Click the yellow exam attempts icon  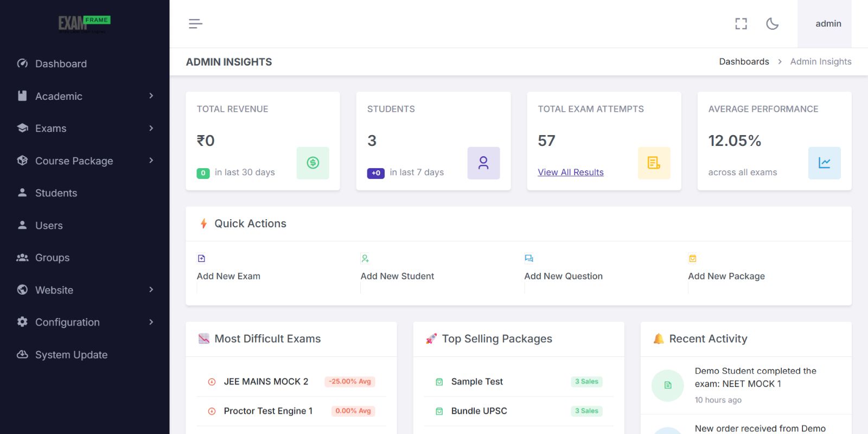point(654,163)
